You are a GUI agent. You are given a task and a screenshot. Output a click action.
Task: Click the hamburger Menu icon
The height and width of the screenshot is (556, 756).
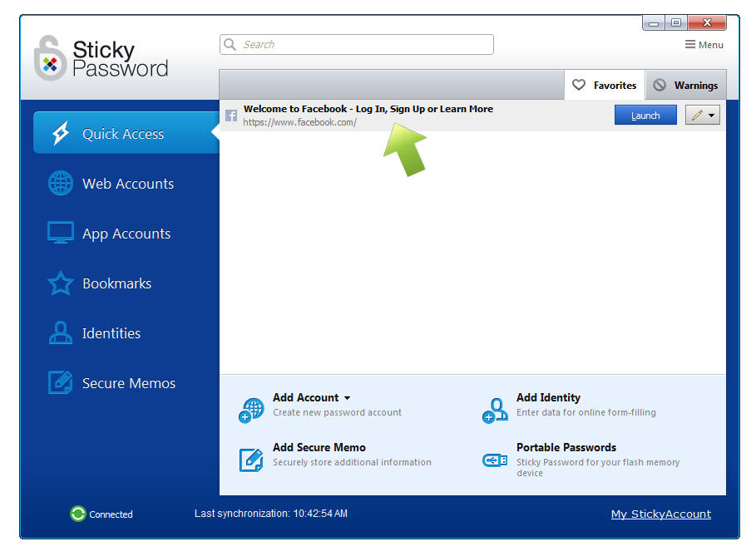690,44
